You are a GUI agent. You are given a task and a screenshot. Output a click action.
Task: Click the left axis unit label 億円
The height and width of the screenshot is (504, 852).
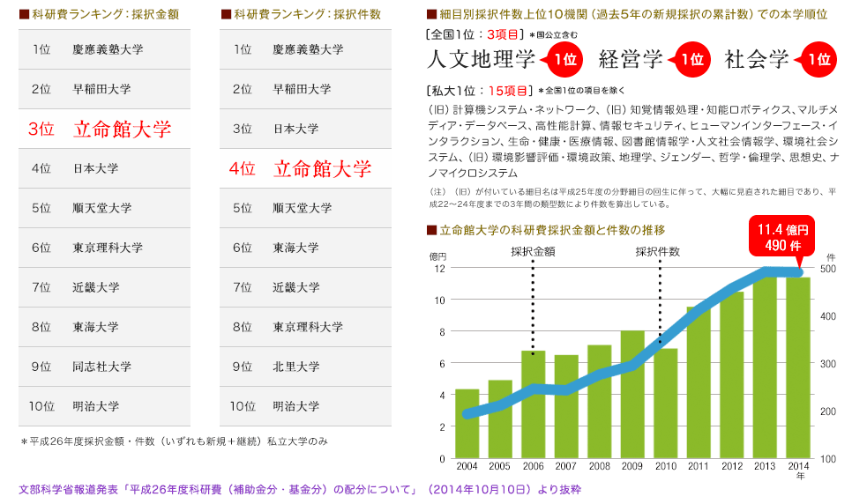coord(437,257)
